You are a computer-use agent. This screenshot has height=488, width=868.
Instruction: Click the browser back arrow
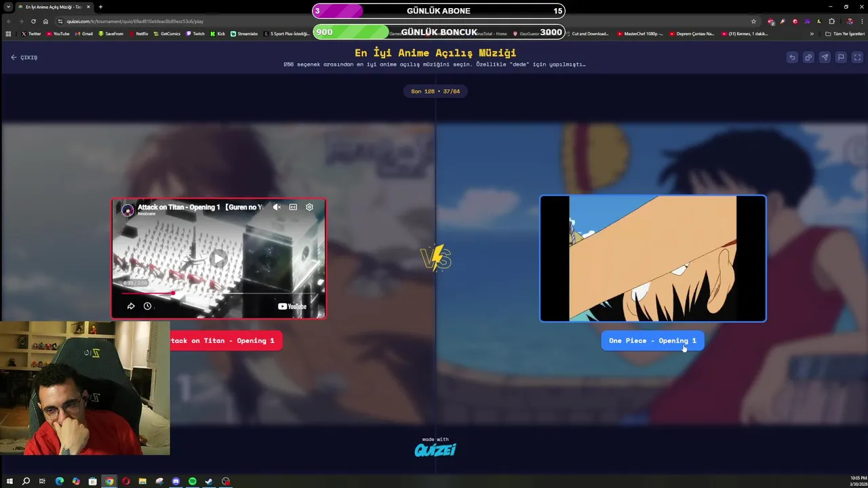(x=9, y=21)
